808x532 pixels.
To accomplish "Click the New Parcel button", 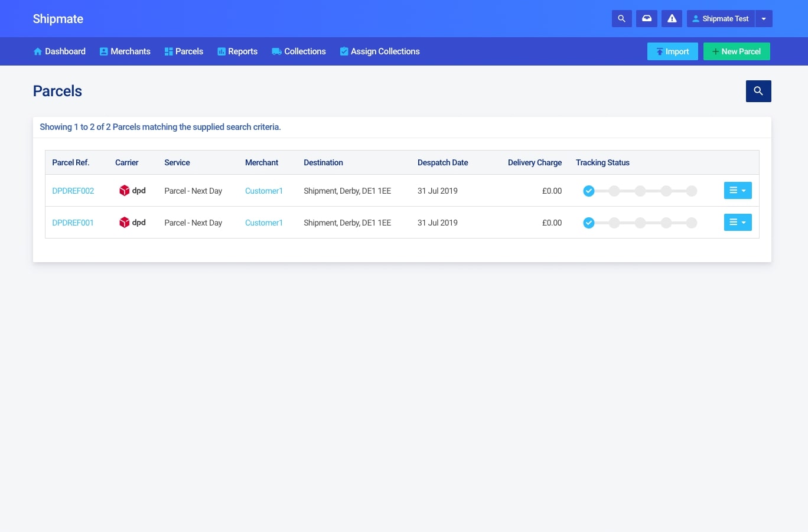I will (737, 51).
